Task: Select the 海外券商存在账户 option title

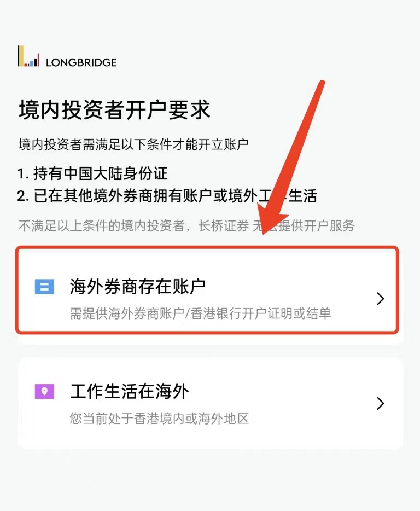Action: (x=137, y=287)
